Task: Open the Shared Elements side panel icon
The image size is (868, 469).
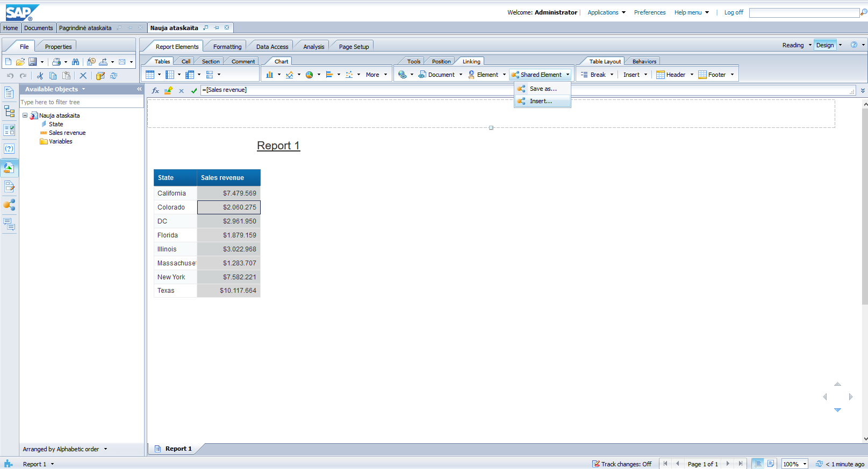Action: 9,205
